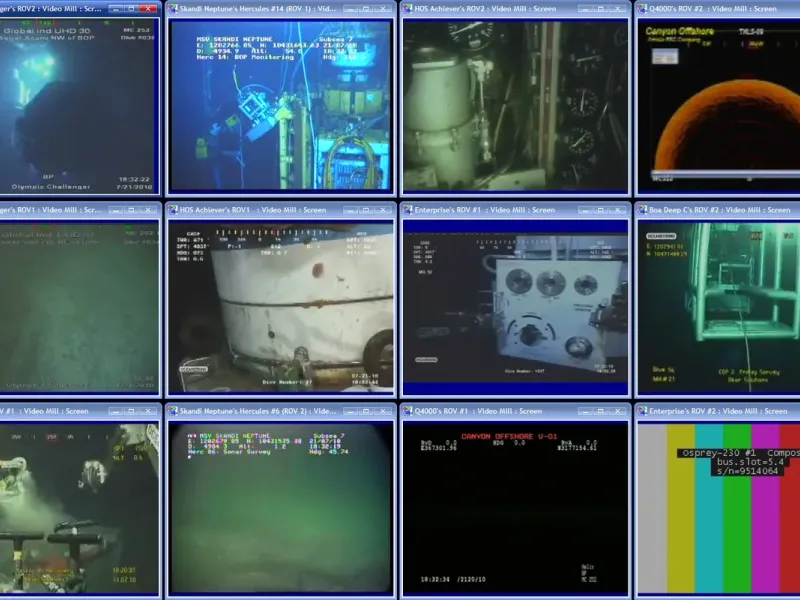Select the Enterprise's ROV #2 title bar

pos(718,411)
